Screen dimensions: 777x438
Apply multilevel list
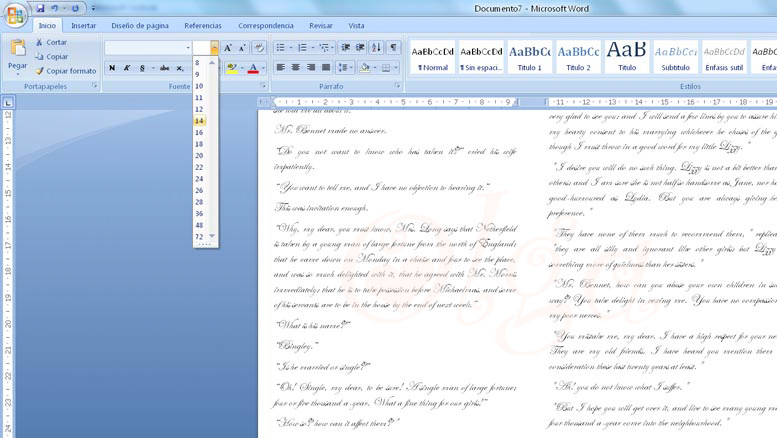[x=324, y=48]
